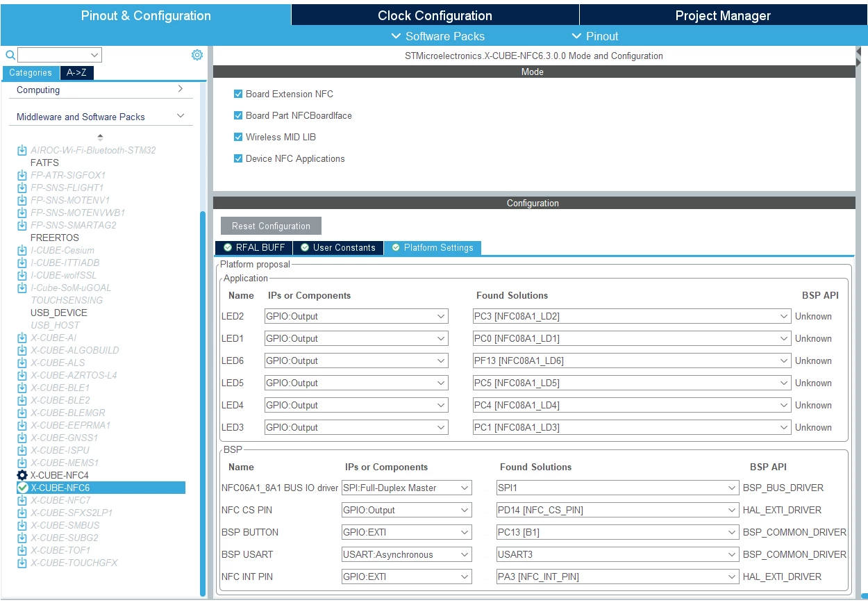Click download icon next to X-CUBE-SUBG2
Screen dimensions: 868x605
[22, 538]
